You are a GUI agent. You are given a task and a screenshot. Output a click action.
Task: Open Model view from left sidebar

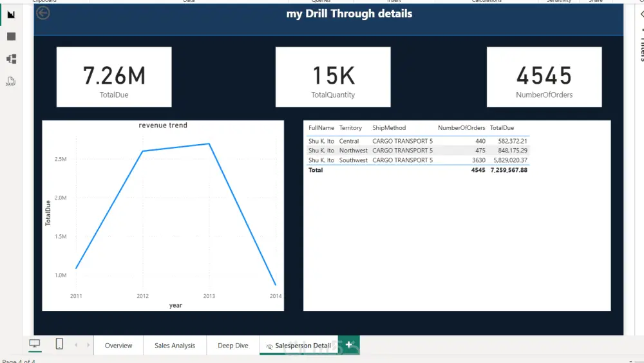point(11,59)
